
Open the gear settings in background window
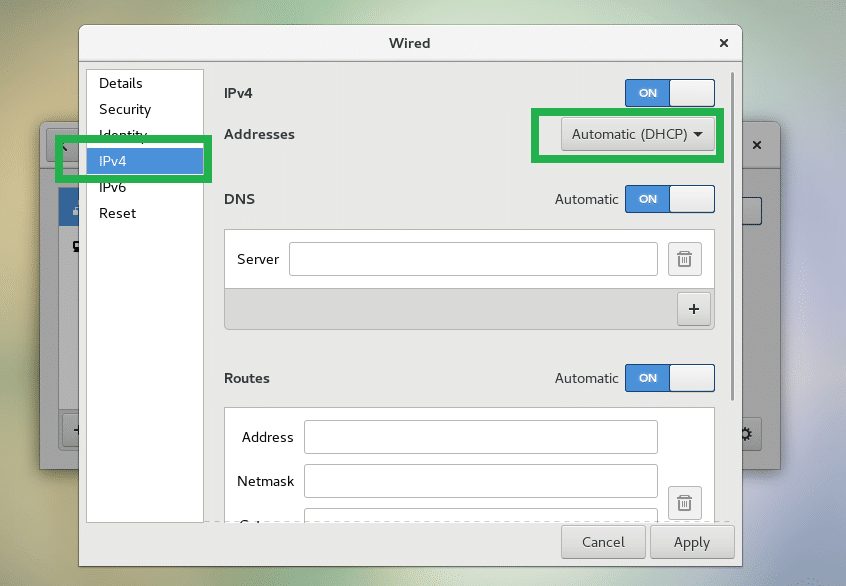click(746, 434)
